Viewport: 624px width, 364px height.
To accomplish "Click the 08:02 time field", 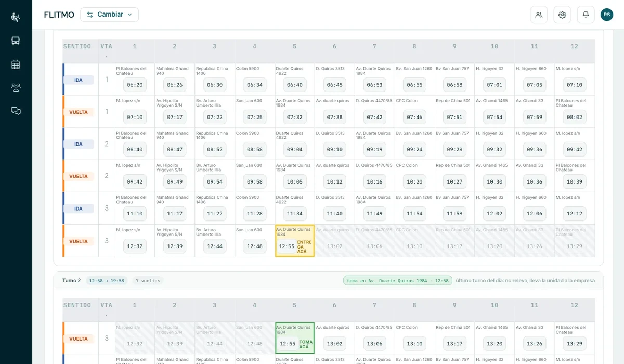I will coord(574,117).
